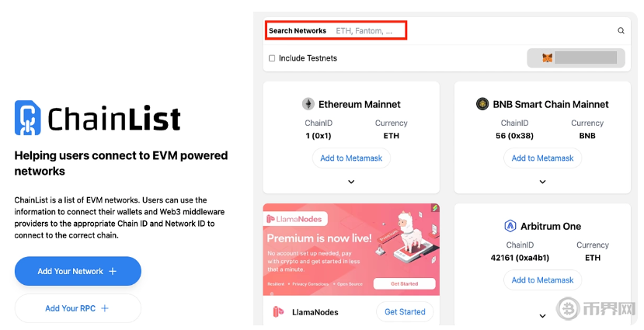
Task: Open the Add Your RPC button
Action: click(x=78, y=308)
